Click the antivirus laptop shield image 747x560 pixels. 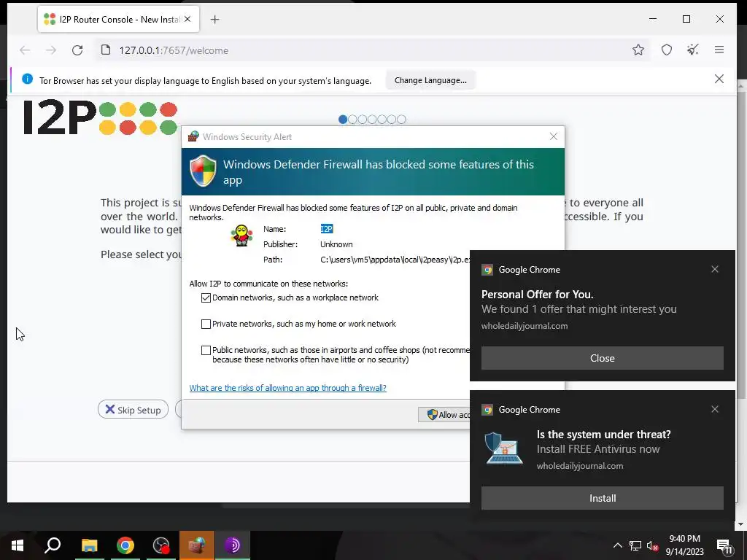tap(503, 448)
